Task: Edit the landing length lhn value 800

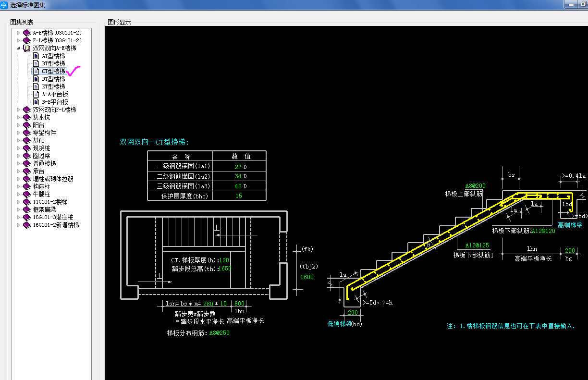Action: pos(240,304)
